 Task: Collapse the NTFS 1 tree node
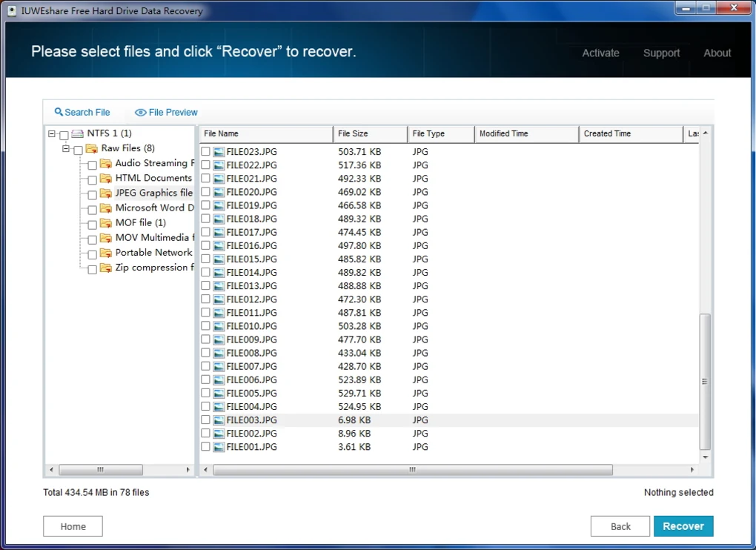pos(51,134)
